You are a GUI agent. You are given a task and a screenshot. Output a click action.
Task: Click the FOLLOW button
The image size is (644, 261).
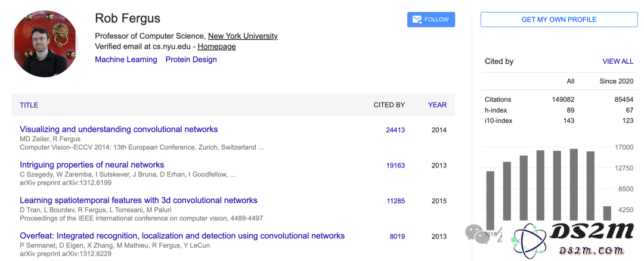(431, 19)
